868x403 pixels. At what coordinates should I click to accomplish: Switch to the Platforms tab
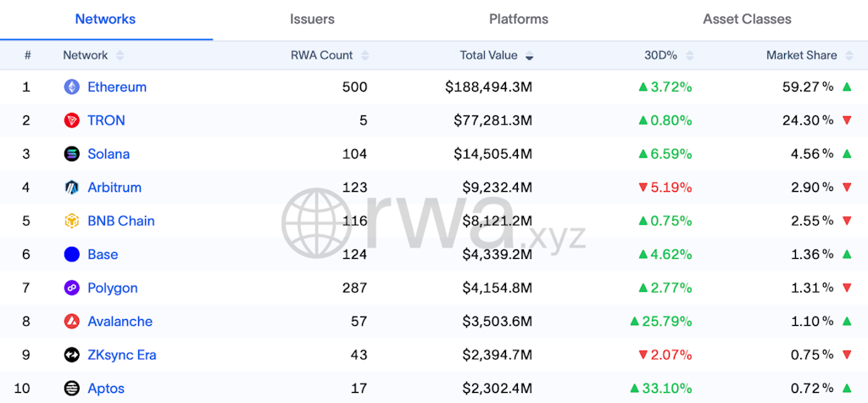pos(519,19)
